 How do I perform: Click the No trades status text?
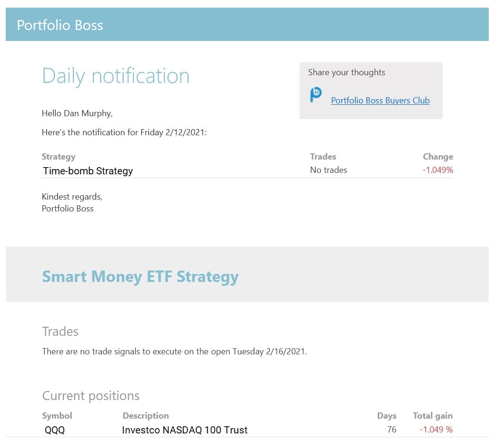[x=328, y=170]
